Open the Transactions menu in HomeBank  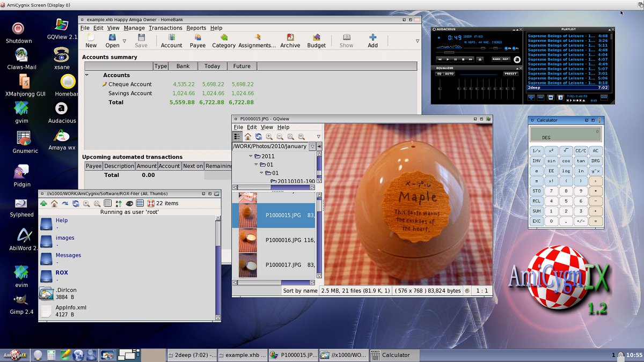pyautogui.click(x=165, y=28)
